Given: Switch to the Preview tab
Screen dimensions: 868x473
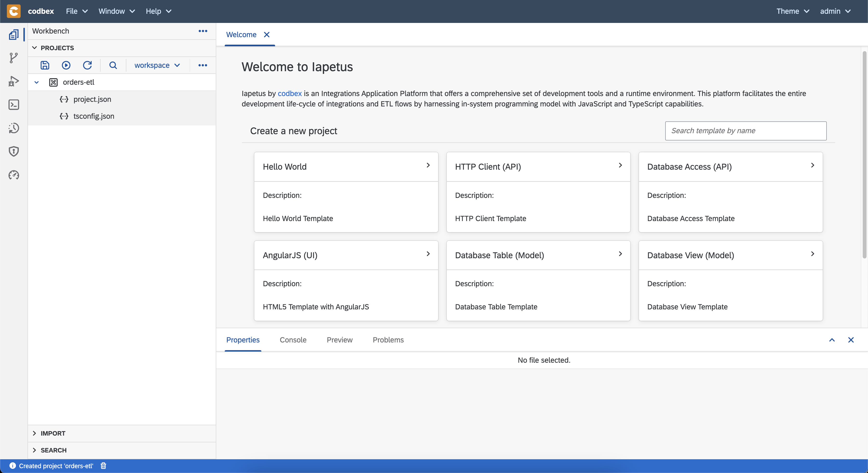Looking at the screenshot, I should pyautogui.click(x=339, y=340).
